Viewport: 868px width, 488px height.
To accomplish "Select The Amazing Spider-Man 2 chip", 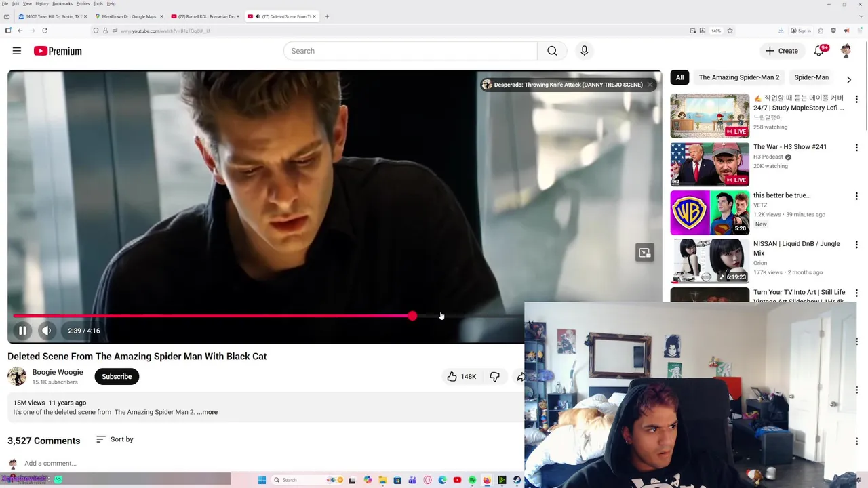I will [x=739, y=77].
